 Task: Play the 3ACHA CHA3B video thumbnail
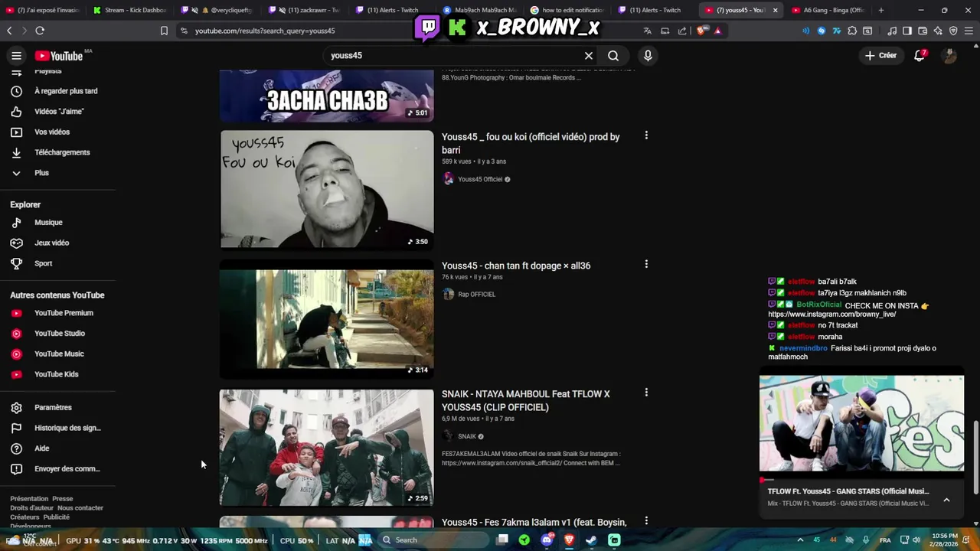click(327, 96)
